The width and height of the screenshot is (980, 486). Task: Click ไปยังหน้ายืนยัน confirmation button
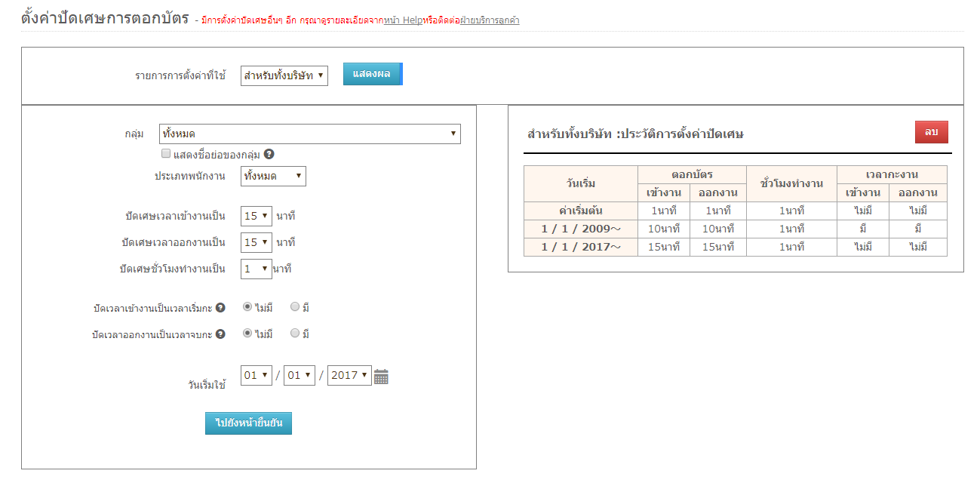coord(248,423)
